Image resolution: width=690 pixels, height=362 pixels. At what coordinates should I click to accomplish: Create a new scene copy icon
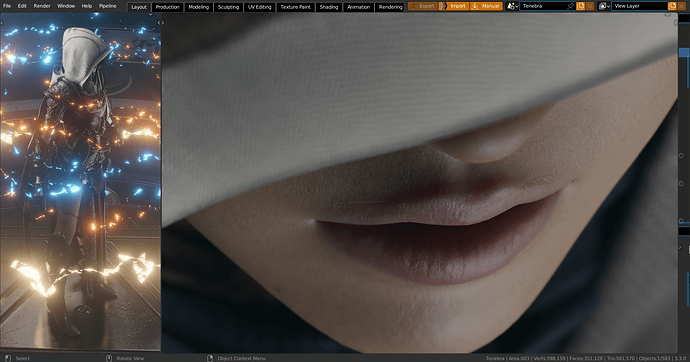(x=580, y=6)
